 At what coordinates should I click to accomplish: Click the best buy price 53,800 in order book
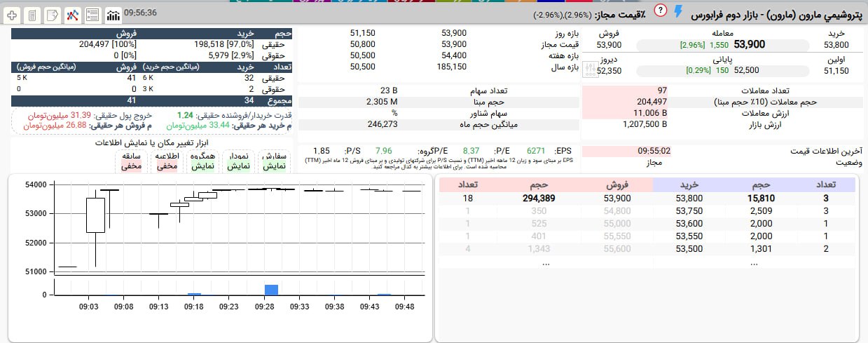[689, 199]
